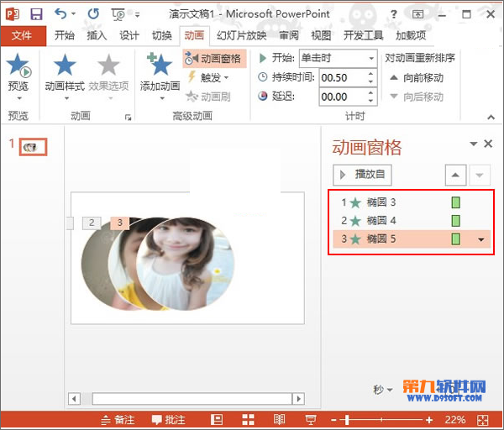This screenshot has height=430, width=504.
Task: Open the 动画 group dialog launcher
Action: tap(128, 118)
